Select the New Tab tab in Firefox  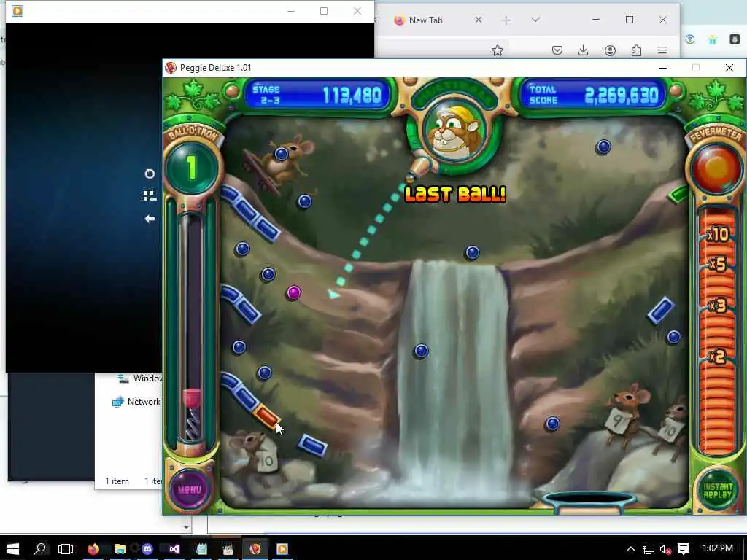point(425,20)
